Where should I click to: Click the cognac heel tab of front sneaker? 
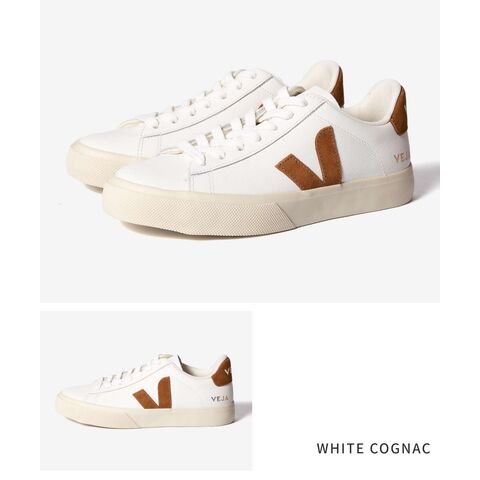click(x=399, y=112)
